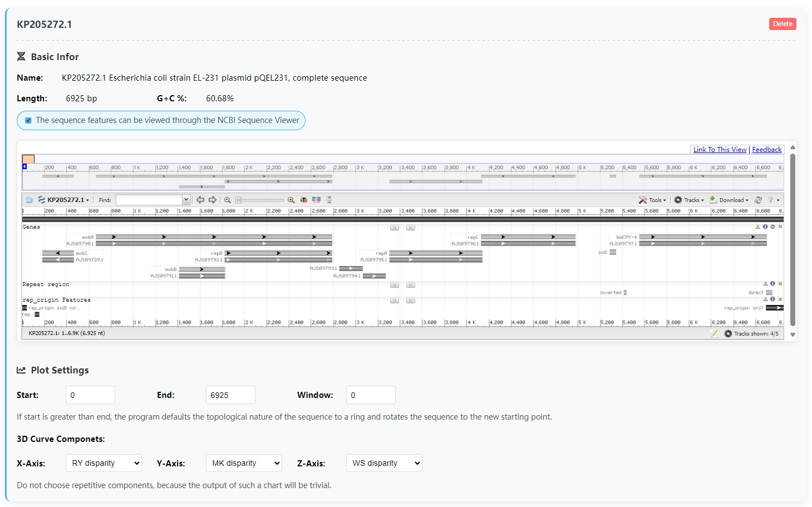This screenshot has width=812, height=507.
Task: Click the Window input field
Action: tap(371, 395)
